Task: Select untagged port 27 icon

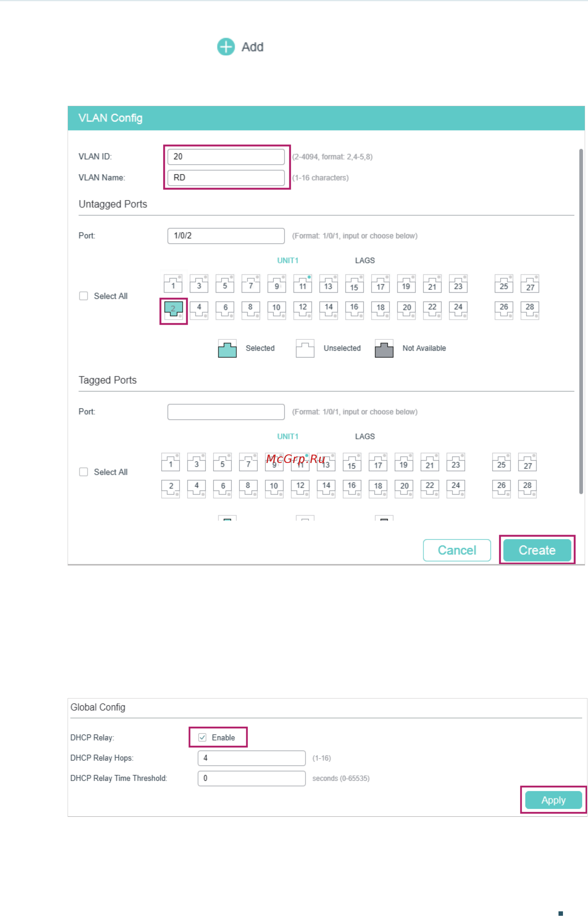Action: (530, 284)
